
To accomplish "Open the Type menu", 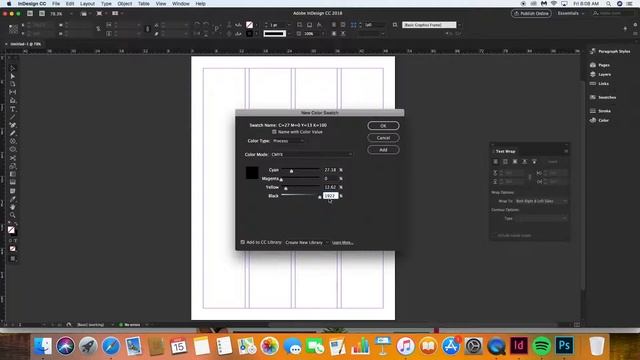I will pos(106,4).
